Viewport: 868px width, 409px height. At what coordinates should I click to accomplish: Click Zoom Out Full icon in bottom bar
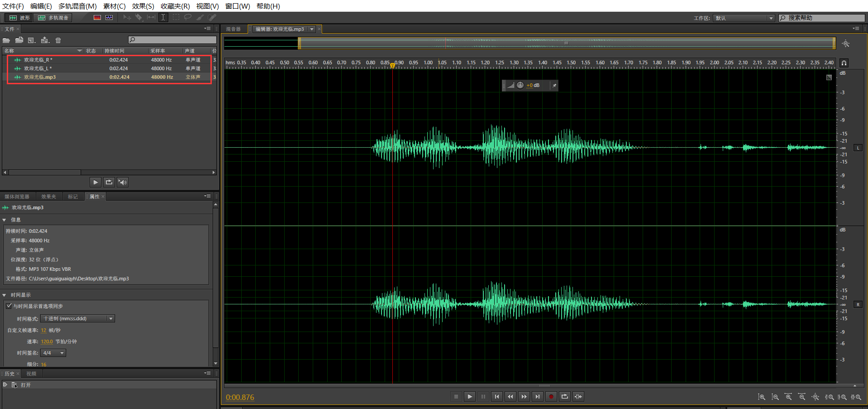pos(815,397)
